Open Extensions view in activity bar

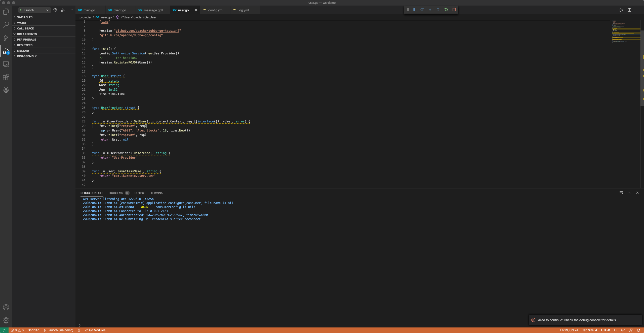[x=6, y=77]
